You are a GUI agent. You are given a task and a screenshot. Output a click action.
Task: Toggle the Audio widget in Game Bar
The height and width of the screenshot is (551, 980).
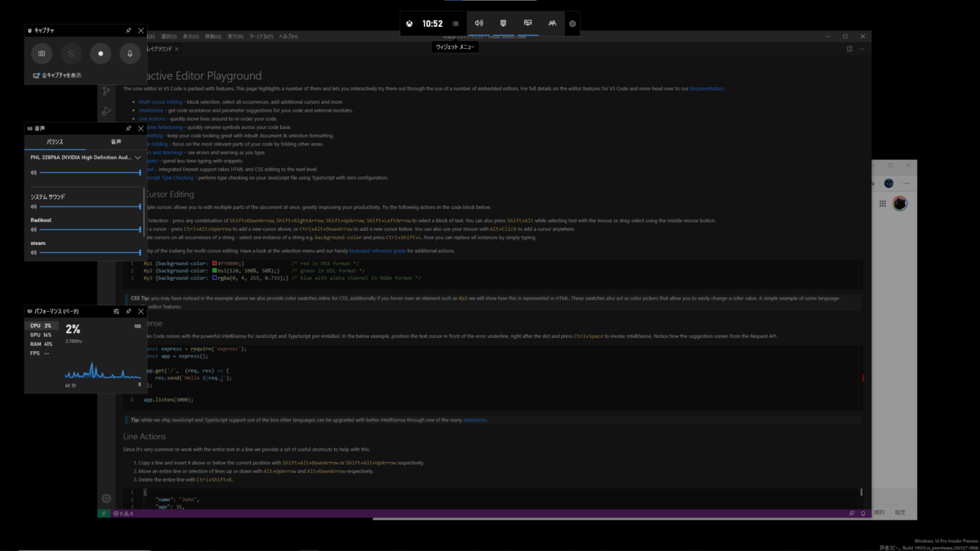(479, 24)
